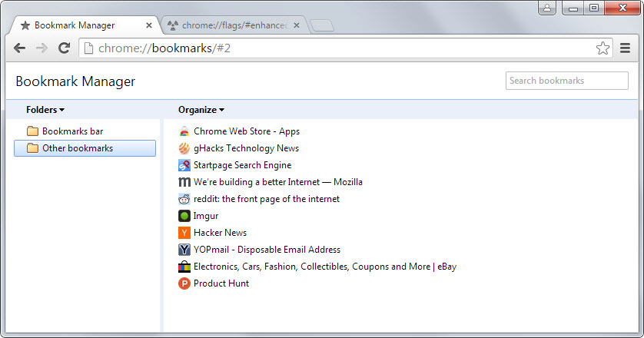
Task: Click the Chrome Web Store favicon
Action: [184, 131]
